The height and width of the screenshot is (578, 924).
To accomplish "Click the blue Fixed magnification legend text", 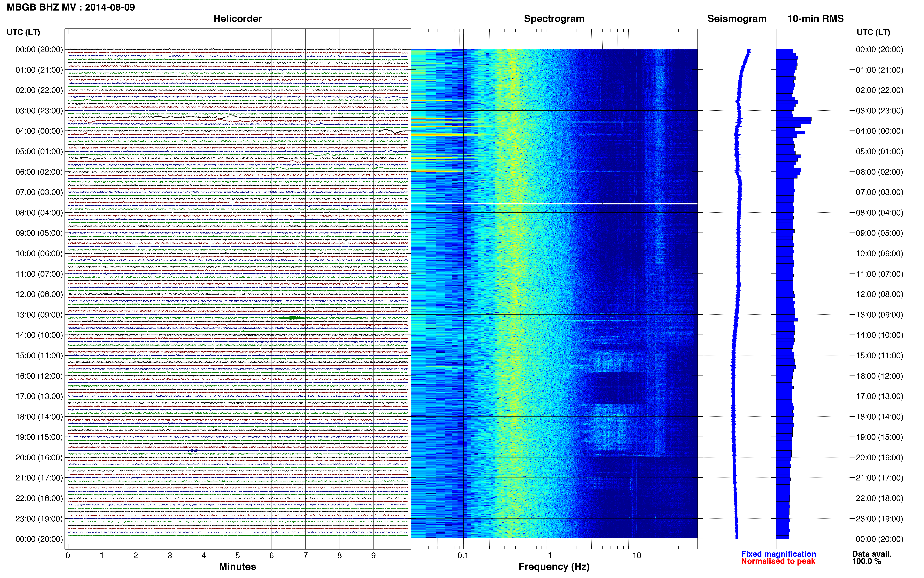I will (778, 554).
